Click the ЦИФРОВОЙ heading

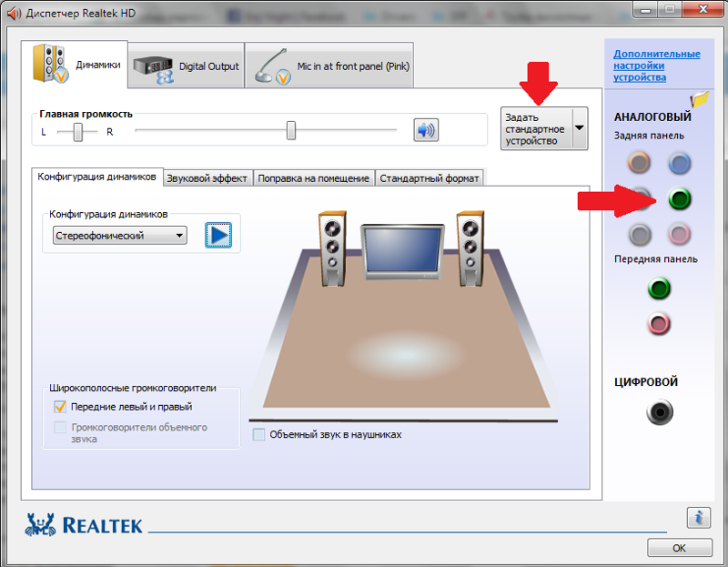click(x=646, y=381)
